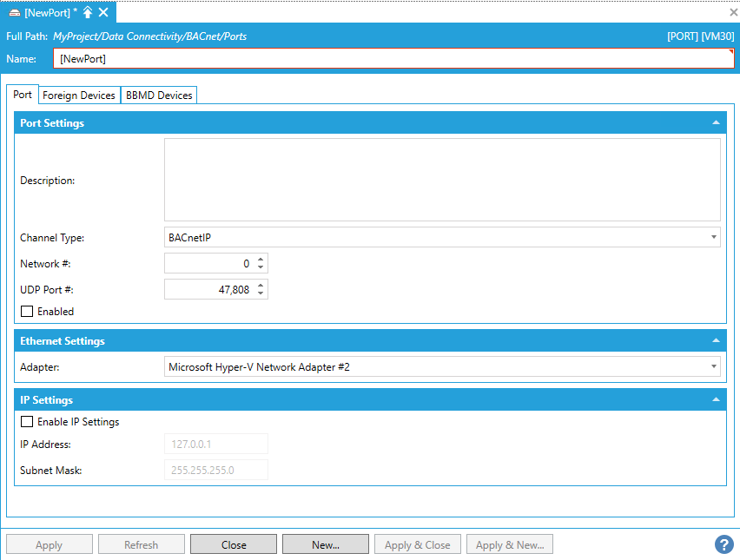Click the port icon on NewPort tab

14,13
